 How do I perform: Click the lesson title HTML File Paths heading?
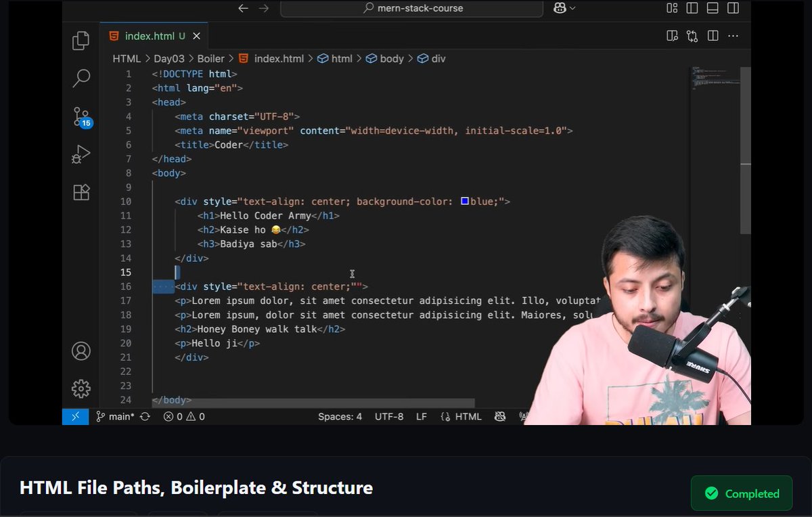(x=196, y=487)
